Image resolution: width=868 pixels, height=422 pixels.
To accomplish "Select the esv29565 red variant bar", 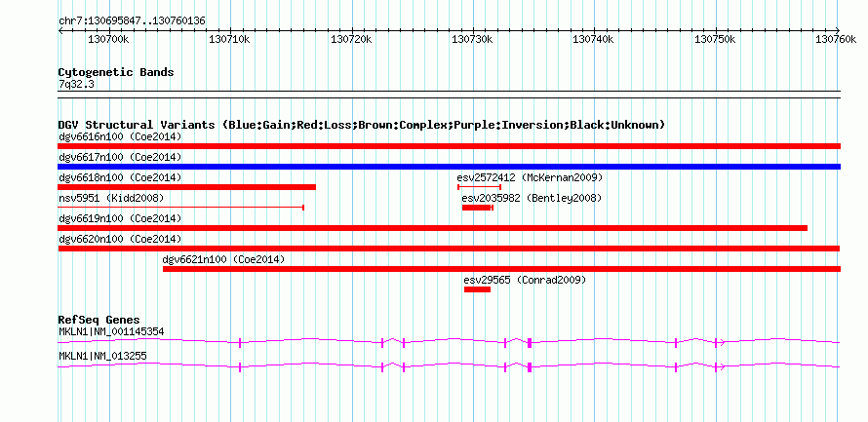I will (x=477, y=289).
